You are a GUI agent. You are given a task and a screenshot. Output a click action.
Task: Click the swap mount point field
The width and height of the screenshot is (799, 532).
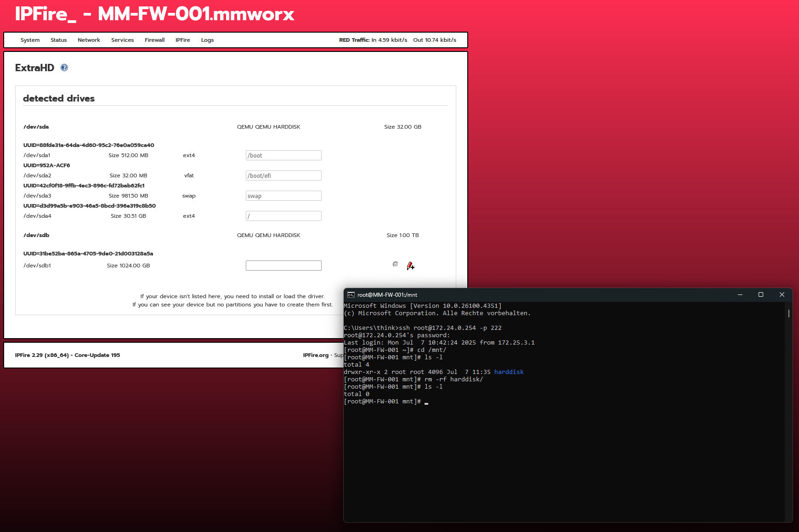click(283, 196)
